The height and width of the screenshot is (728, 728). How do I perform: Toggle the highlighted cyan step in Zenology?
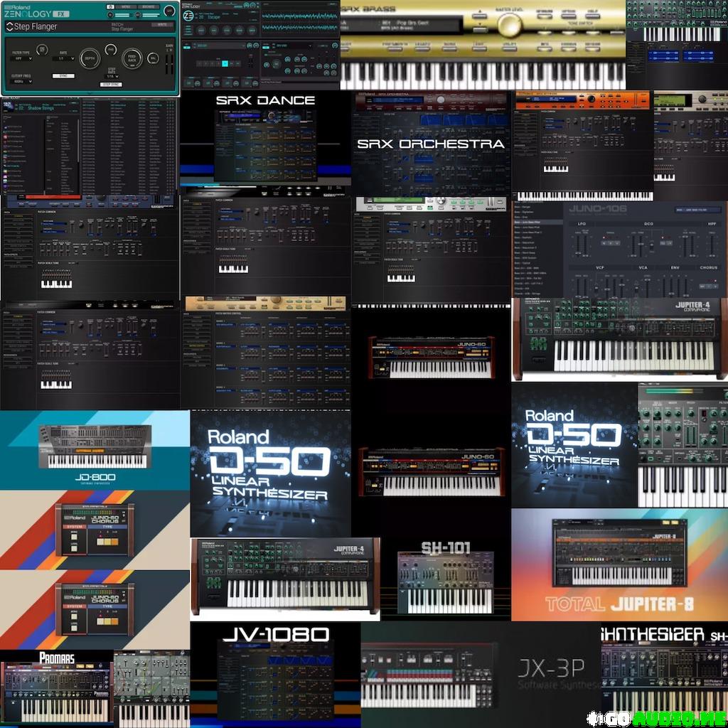pos(225,63)
